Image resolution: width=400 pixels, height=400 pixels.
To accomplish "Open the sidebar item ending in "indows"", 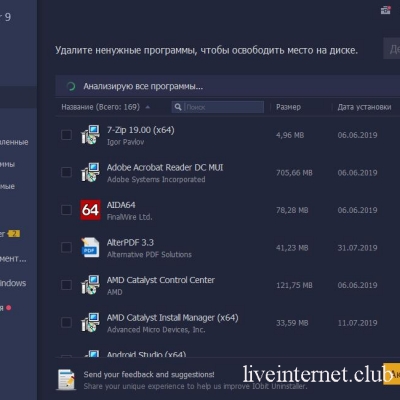I will pyautogui.click(x=13, y=283).
